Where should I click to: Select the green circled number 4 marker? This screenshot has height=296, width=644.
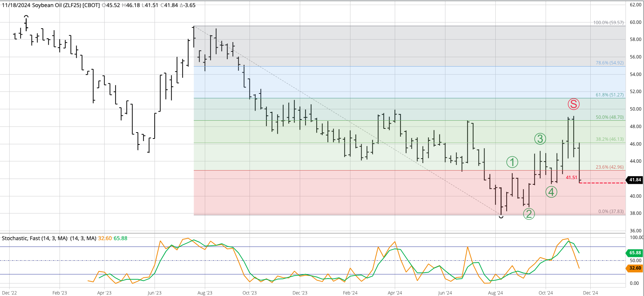pos(551,192)
